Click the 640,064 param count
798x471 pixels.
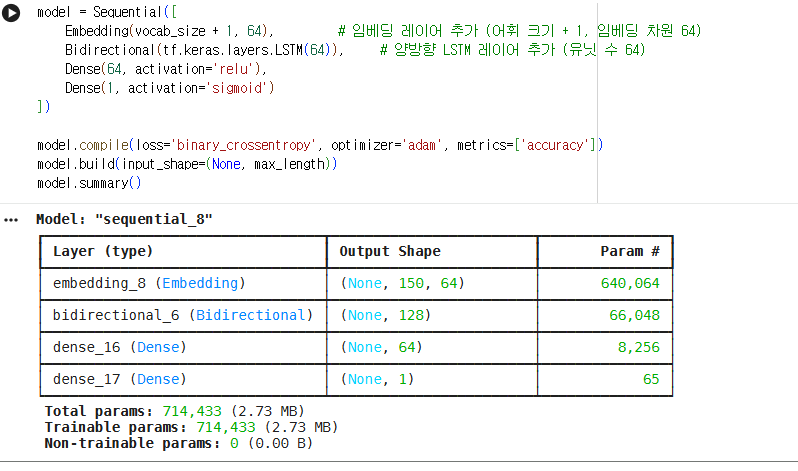coord(630,283)
